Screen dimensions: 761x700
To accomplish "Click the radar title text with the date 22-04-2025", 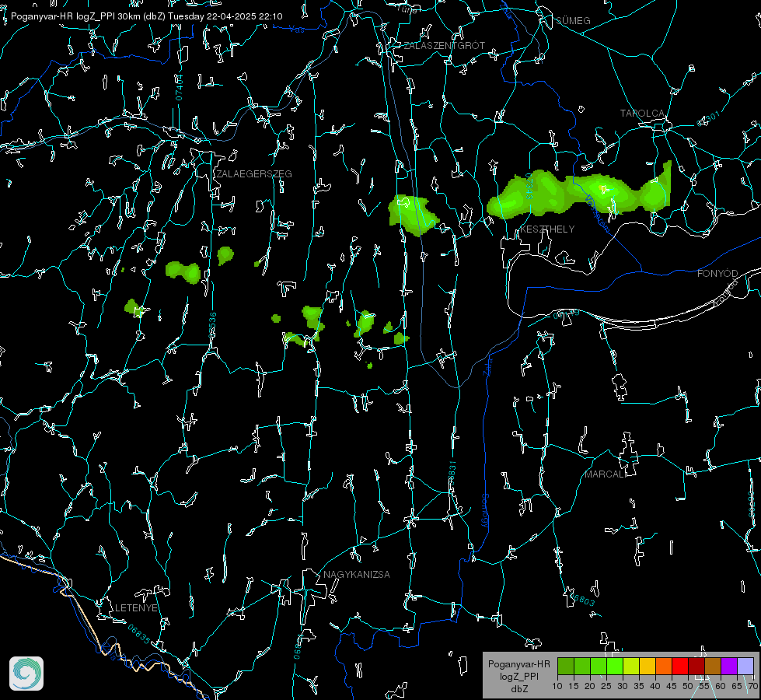I will click(x=147, y=16).
